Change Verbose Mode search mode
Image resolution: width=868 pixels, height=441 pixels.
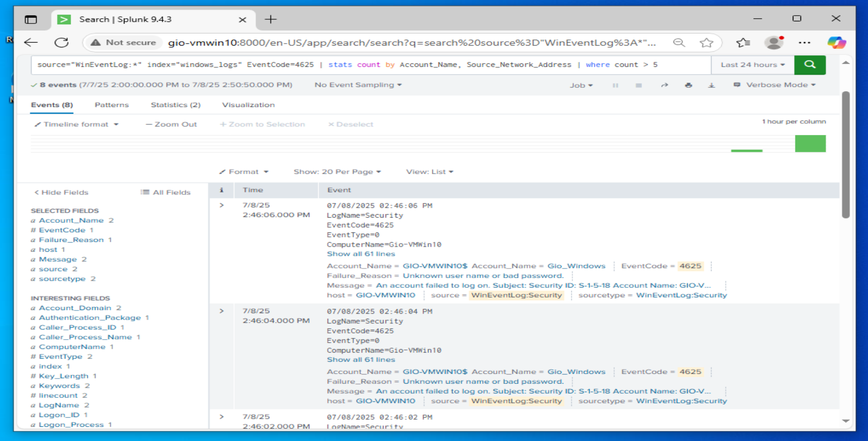click(775, 85)
